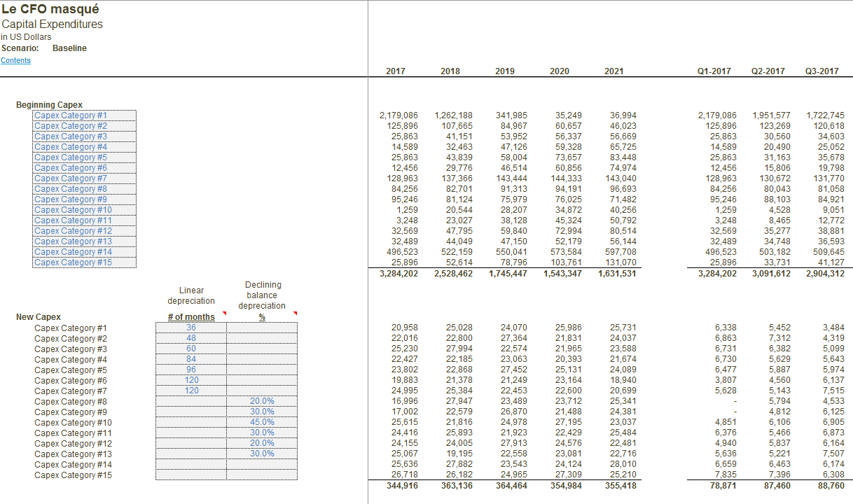Click empty declining balance cell for New Capex Category #1
Image resolution: width=853 pixels, height=504 pixels.
click(262, 328)
